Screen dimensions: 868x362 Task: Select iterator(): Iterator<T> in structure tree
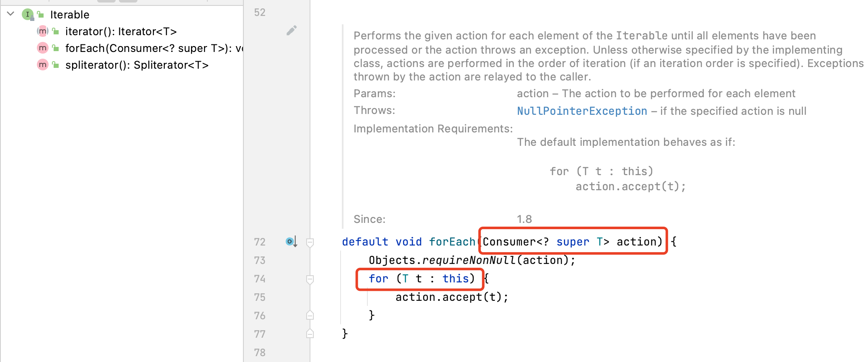[121, 31]
